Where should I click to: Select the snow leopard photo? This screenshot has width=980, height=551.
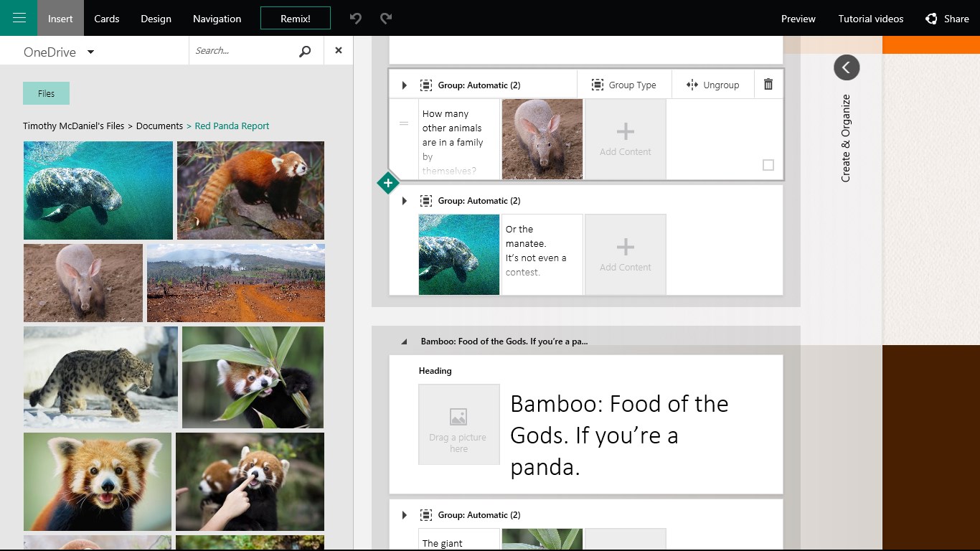pos(100,377)
